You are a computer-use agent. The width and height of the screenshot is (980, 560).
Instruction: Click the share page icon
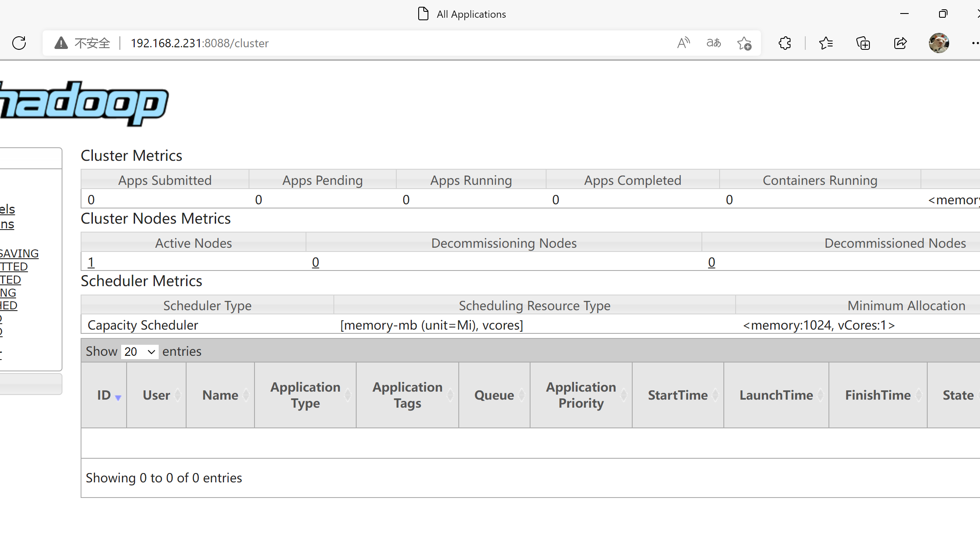(900, 43)
